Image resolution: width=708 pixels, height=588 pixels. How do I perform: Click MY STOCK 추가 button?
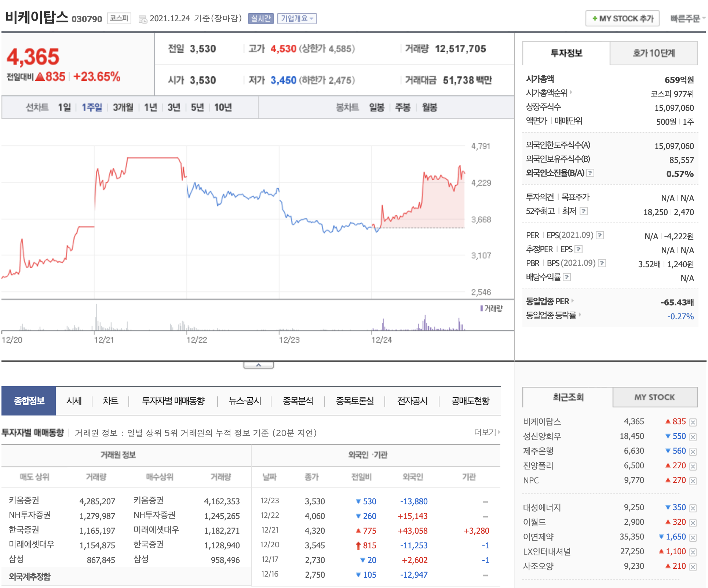click(622, 18)
